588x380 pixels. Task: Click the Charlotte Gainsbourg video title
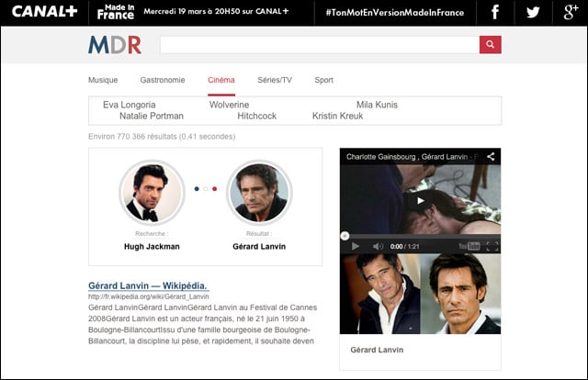(412, 157)
